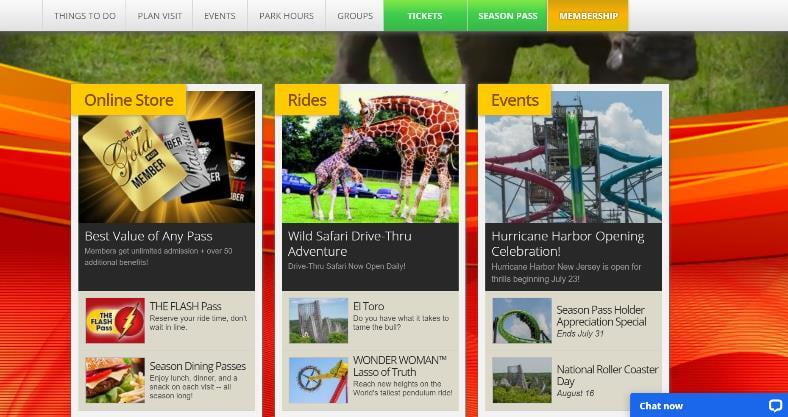Open the Gold member cards image
Viewport: 788px width, 417px height.
[x=166, y=157]
